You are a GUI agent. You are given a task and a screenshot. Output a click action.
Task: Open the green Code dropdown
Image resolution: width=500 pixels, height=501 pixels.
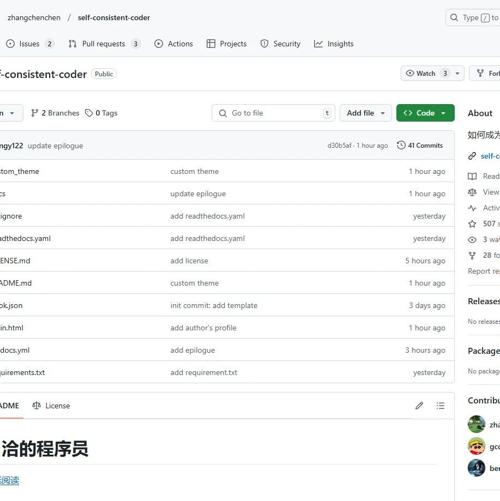[x=425, y=113]
